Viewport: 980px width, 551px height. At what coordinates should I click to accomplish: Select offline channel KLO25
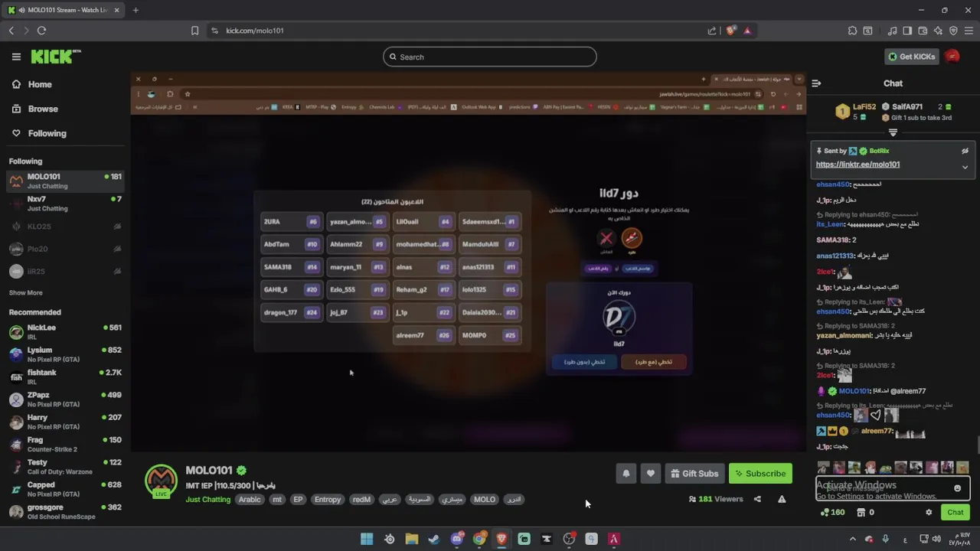click(65, 227)
